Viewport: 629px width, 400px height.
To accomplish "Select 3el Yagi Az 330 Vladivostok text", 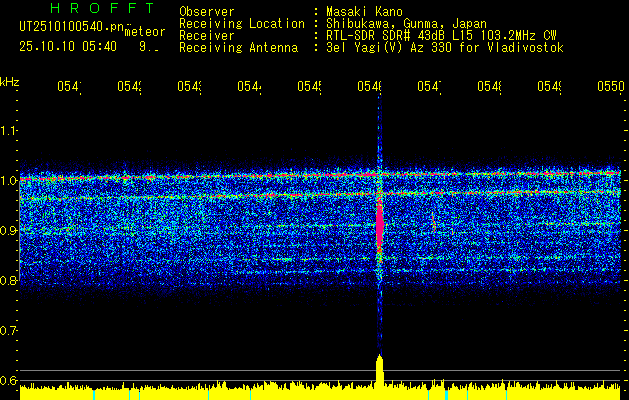I will pos(445,48).
